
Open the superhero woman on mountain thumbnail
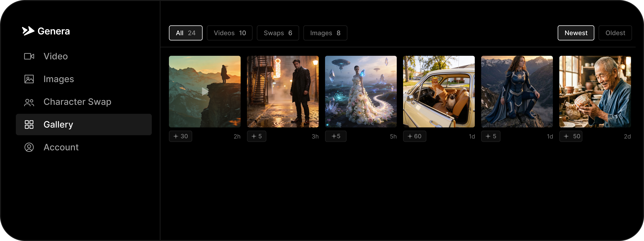pyautogui.click(x=517, y=92)
